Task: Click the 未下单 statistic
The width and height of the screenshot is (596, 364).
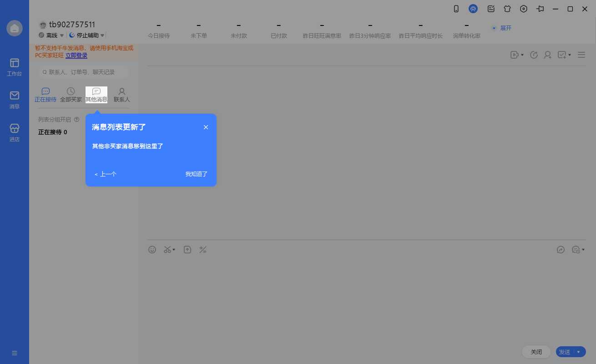Action: pyautogui.click(x=199, y=31)
